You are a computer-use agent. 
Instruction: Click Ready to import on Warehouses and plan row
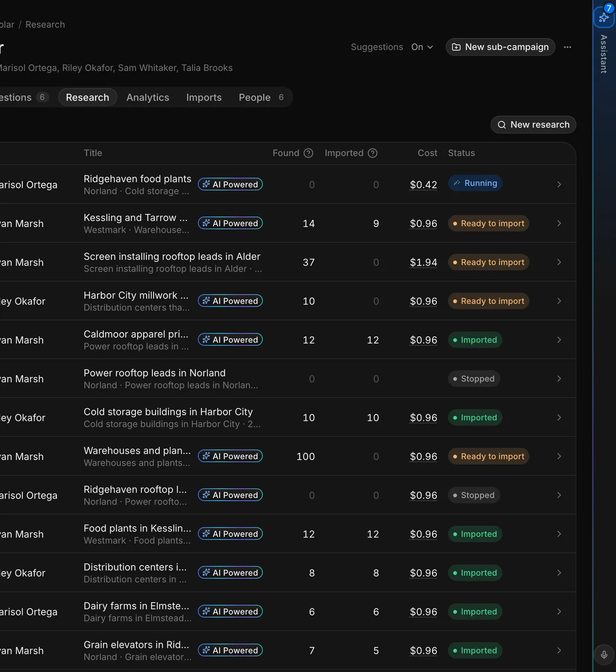pos(488,456)
